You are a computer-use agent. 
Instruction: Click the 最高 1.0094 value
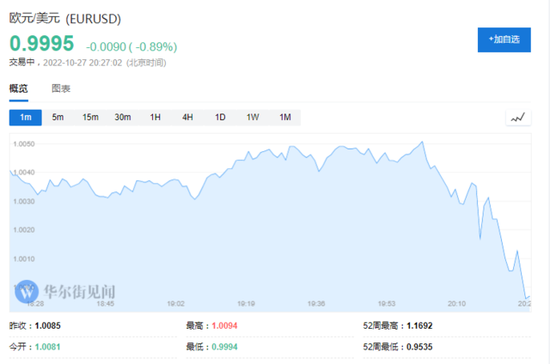pos(224,326)
